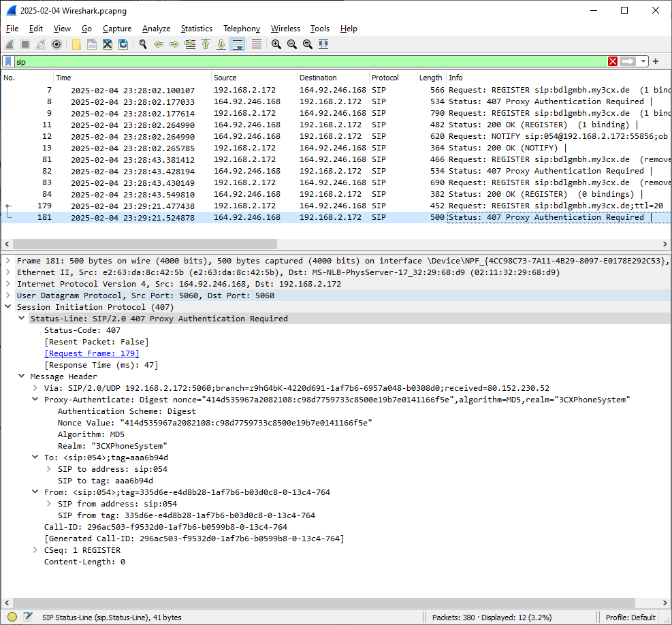Viewport: 672px width, 625px height.
Task: Open the display filter history dropdown
Action: (643, 62)
